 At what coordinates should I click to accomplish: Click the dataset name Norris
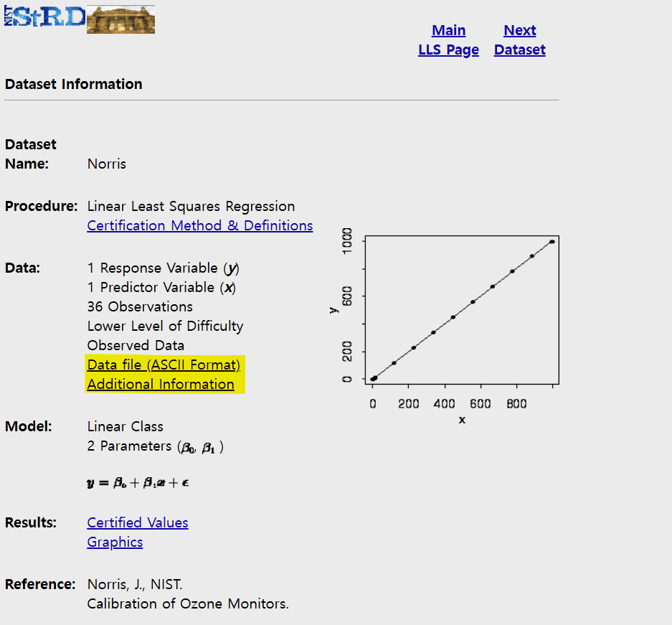107,164
